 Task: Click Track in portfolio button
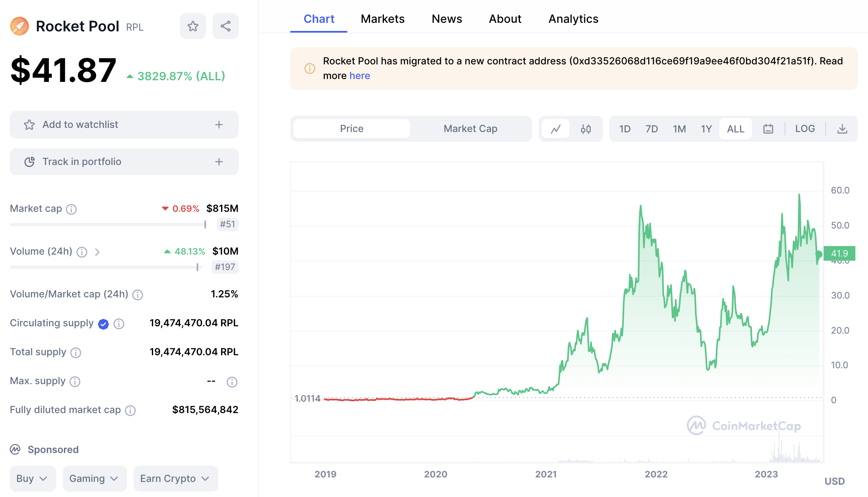click(x=124, y=162)
